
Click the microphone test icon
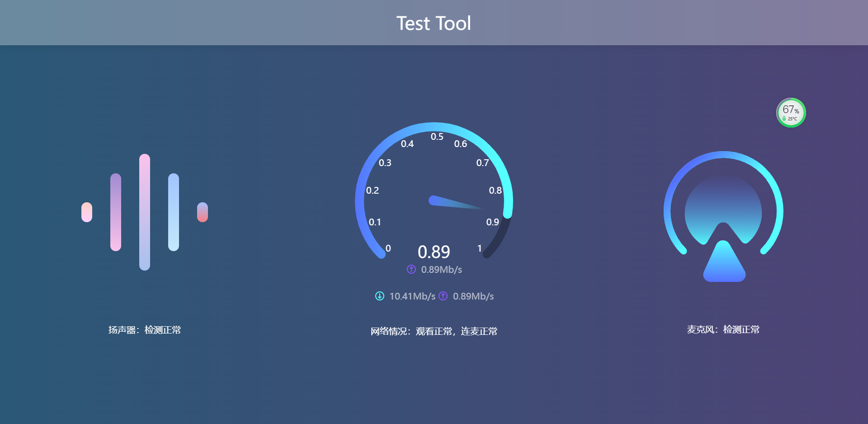[723, 216]
